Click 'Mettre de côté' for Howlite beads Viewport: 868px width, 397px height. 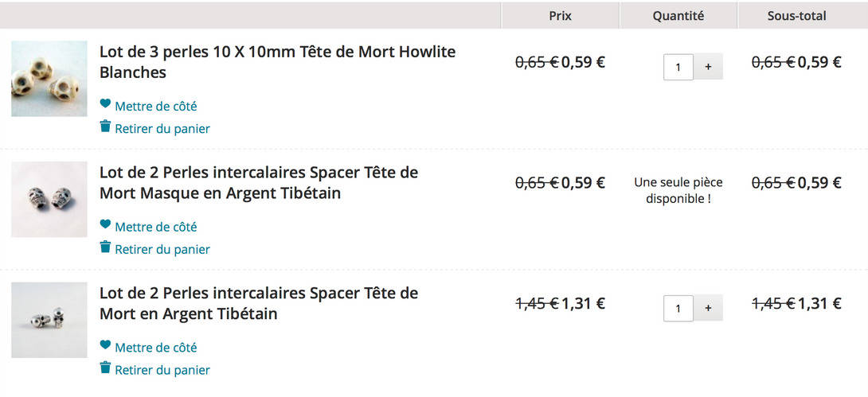[155, 106]
